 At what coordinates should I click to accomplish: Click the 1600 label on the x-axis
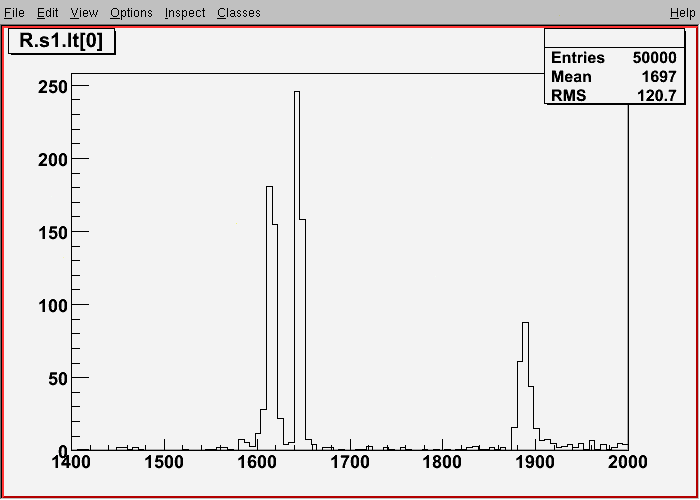tap(257, 462)
